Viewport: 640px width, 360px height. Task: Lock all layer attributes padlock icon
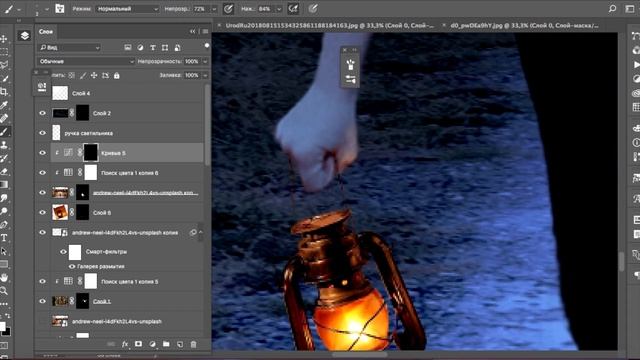pyautogui.click(x=117, y=76)
